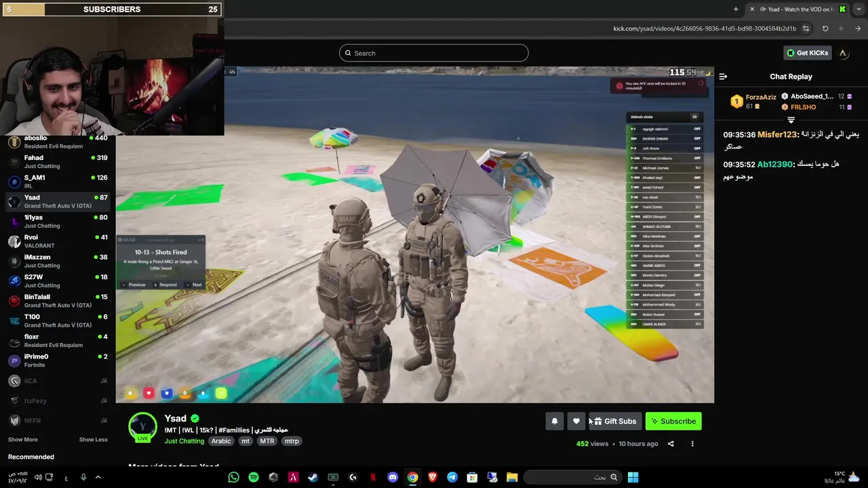
Task: Open the Just Chatting category link
Action: pos(184,441)
